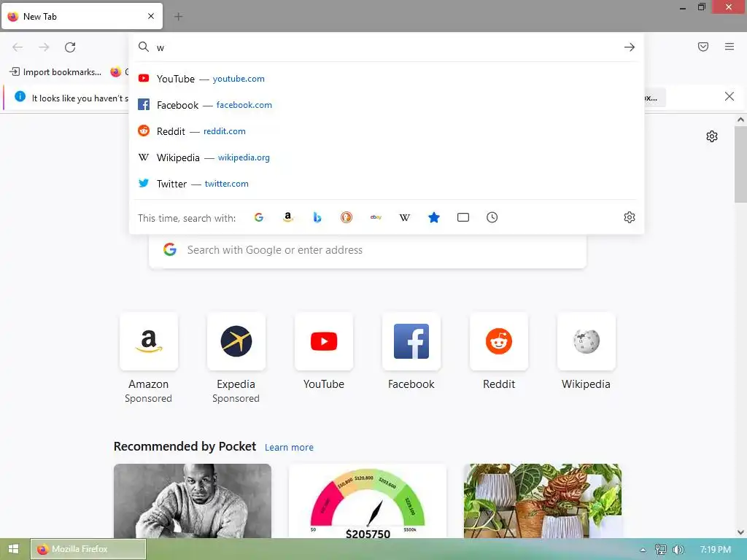The width and height of the screenshot is (747, 560).
Task: Search with Google one-off icon
Action: [259, 217]
